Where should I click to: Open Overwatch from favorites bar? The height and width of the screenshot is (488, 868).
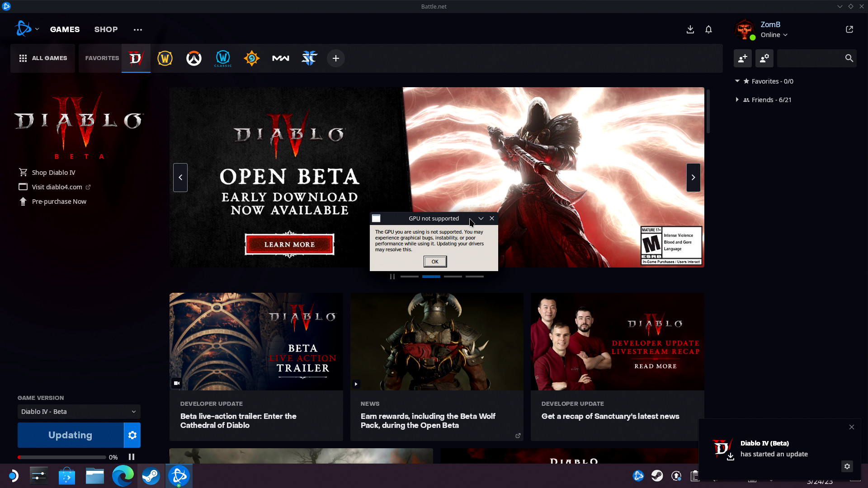click(x=194, y=58)
